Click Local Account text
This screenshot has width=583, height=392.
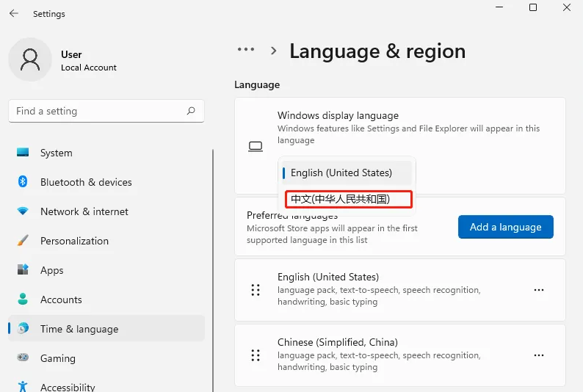tap(89, 68)
